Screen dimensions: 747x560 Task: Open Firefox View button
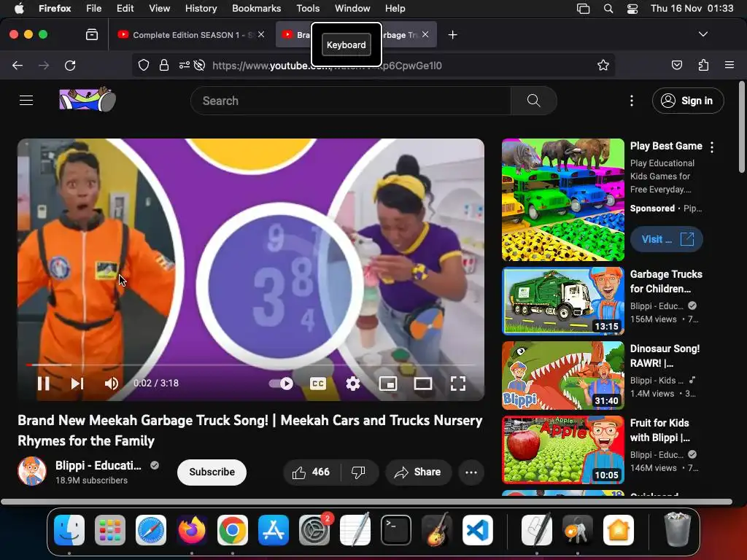[x=92, y=35]
